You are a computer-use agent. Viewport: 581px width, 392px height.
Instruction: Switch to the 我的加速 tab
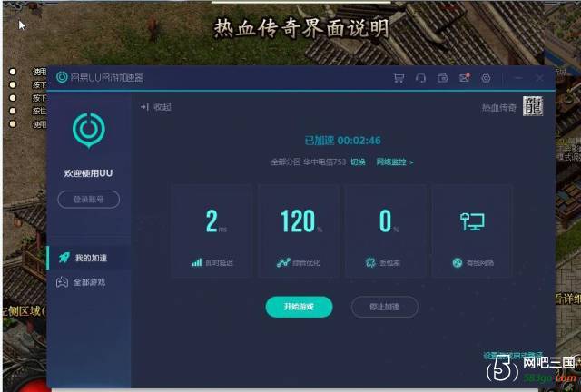click(x=89, y=258)
